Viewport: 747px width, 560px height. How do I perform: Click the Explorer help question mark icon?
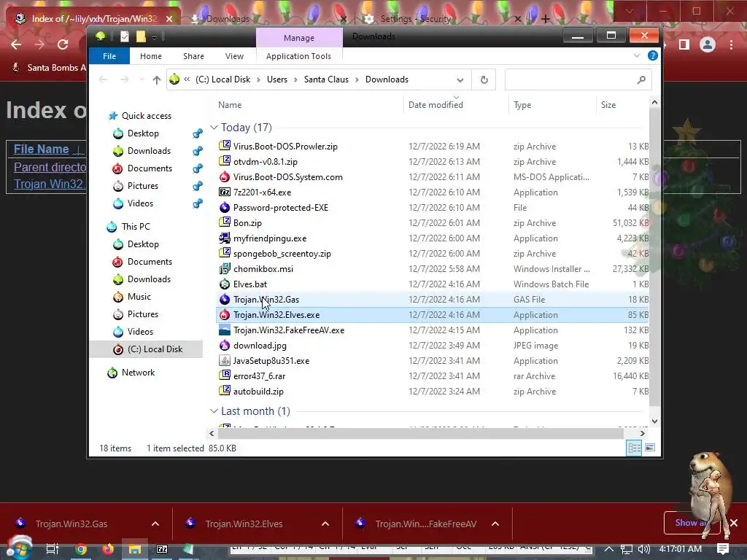[x=653, y=55]
